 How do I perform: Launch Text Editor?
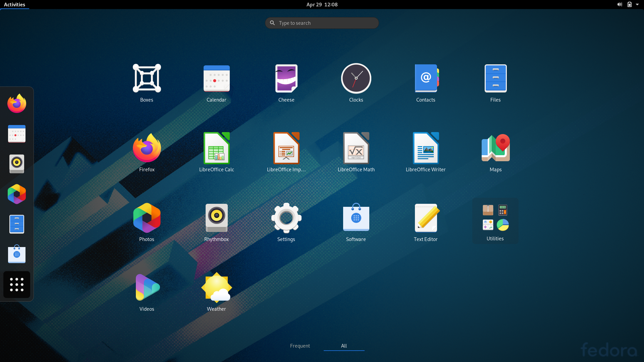point(426,223)
